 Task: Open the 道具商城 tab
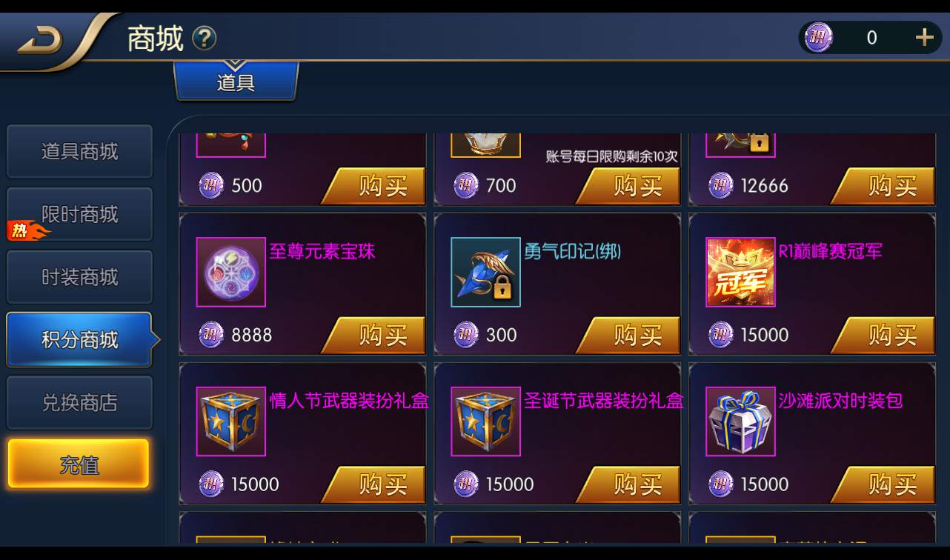pos(79,151)
